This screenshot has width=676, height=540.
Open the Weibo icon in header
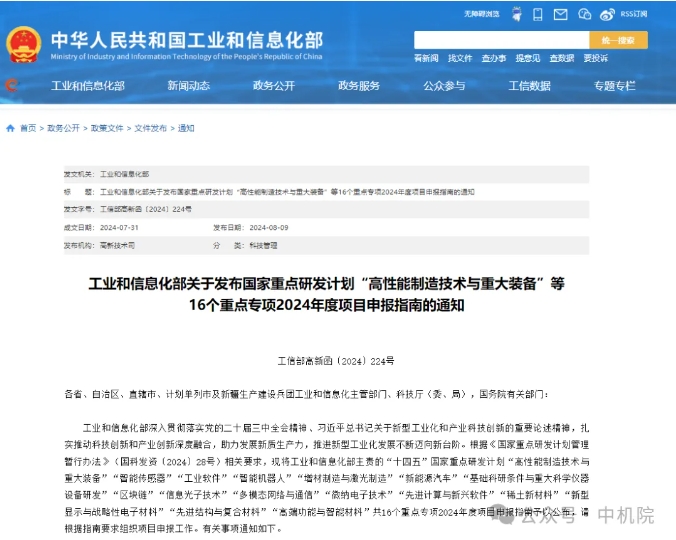coord(607,15)
